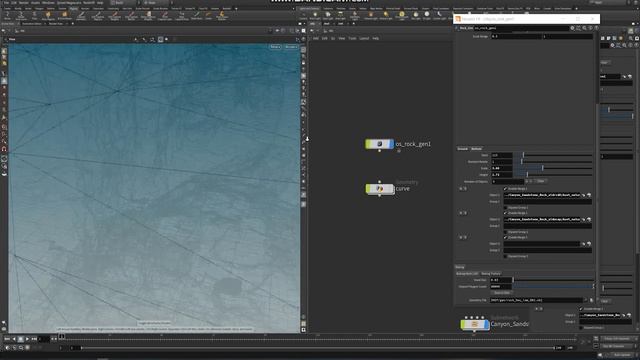Click Clear button beside Number of Objects
The image size is (640, 360).
(540, 181)
